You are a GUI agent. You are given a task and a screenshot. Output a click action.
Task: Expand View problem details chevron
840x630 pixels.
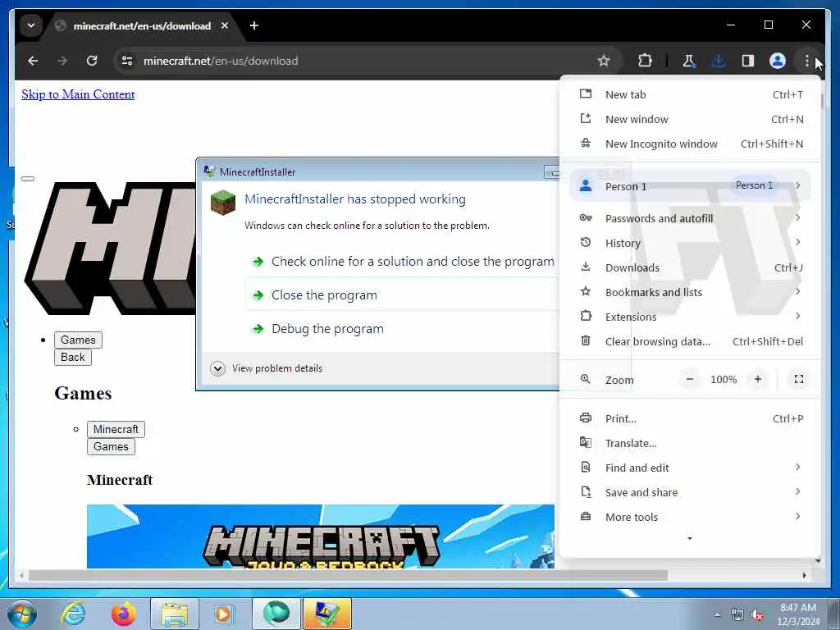click(x=217, y=368)
